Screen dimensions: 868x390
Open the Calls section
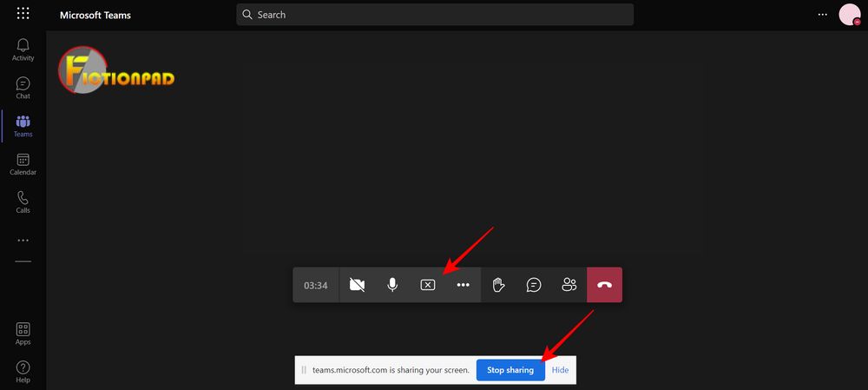[23, 202]
